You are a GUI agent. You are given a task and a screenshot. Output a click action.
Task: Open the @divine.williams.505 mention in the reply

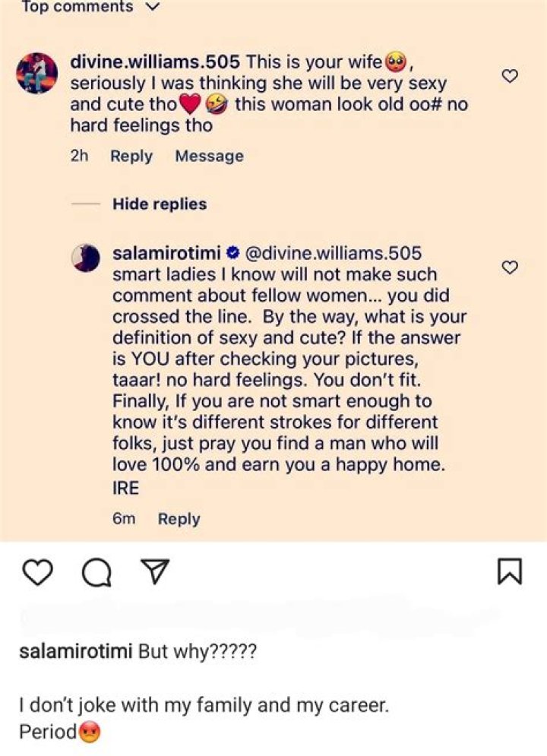coord(335,252)
